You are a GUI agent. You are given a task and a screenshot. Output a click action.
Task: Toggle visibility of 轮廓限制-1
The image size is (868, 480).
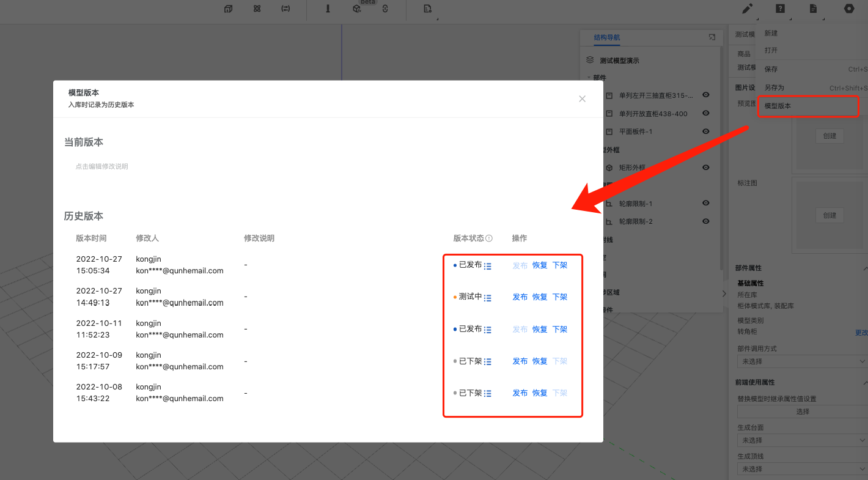pos(706,203)
